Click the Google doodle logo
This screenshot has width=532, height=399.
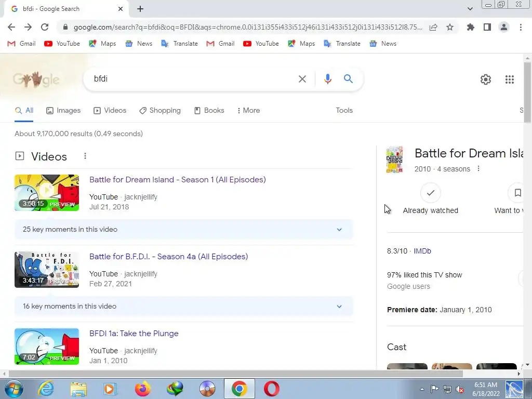point(36,79)
